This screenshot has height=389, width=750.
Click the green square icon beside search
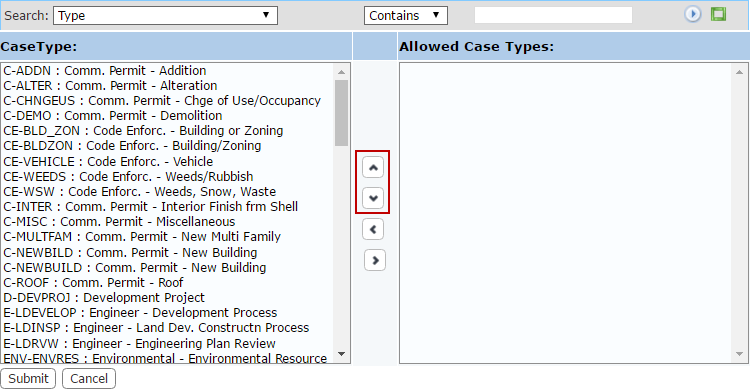point(718,14)
